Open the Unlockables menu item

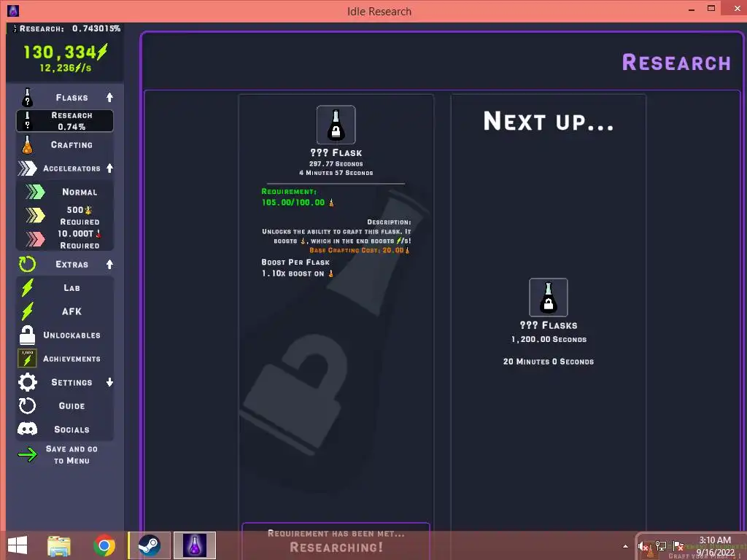(71, 335)
